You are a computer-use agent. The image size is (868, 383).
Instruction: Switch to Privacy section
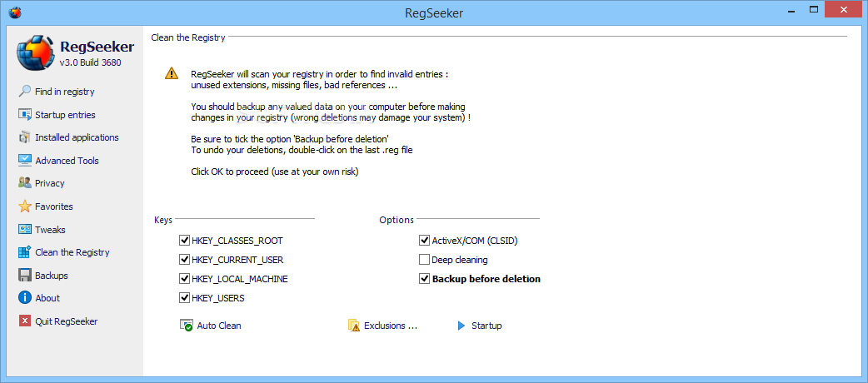click(x=50, y=183)
